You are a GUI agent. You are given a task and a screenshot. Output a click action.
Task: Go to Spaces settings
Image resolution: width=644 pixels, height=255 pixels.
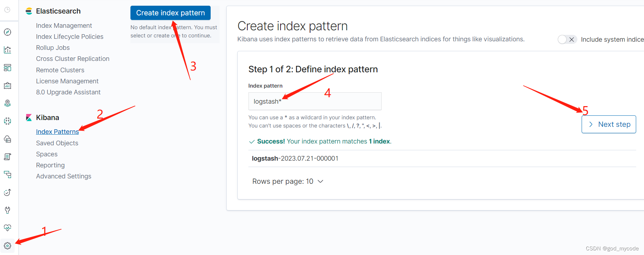pyautogui.click(x=47, y=154)
